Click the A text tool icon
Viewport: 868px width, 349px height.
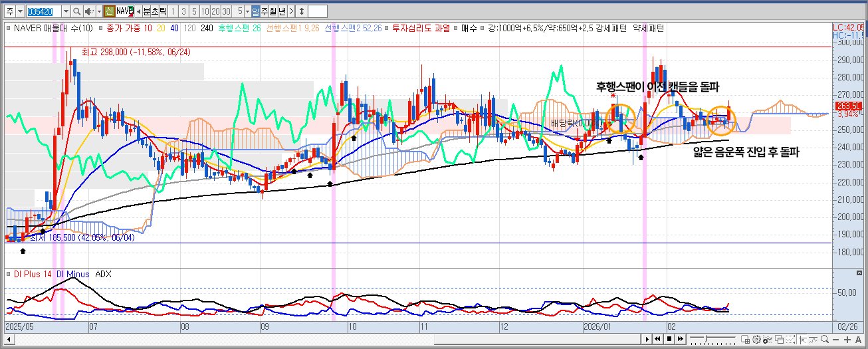coord(859,340)
